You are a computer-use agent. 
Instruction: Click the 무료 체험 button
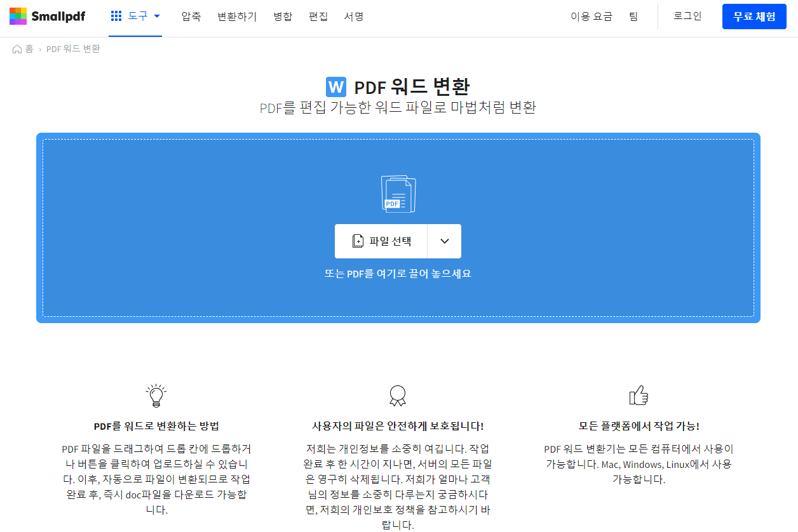pos(754,16)
